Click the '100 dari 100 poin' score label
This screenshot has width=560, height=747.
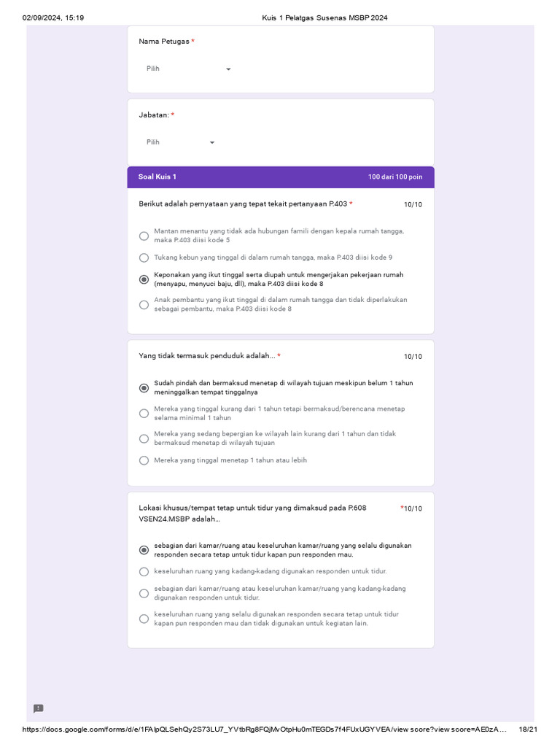point(394,177)
